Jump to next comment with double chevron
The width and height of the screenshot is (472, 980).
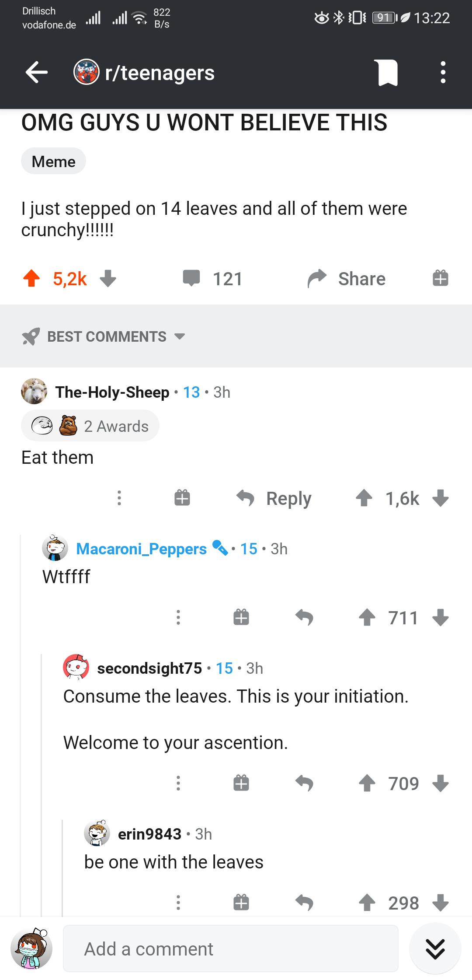(435, 949)
